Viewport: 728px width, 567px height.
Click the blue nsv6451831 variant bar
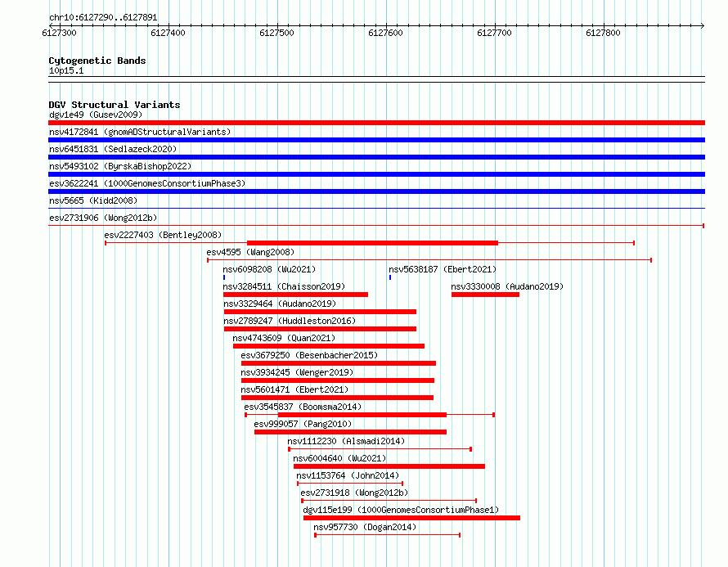(x=376, y=157)
